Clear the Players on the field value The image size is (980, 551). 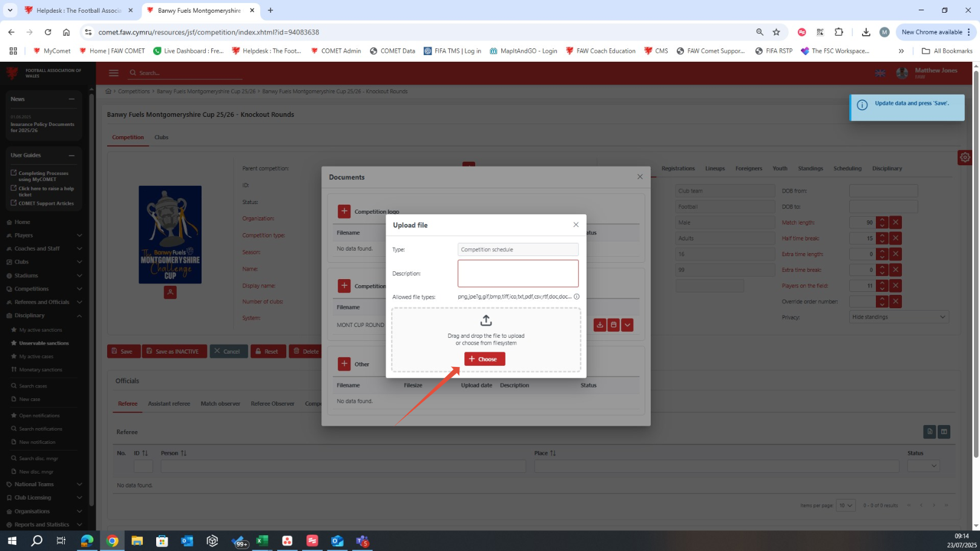click(896, 286)
